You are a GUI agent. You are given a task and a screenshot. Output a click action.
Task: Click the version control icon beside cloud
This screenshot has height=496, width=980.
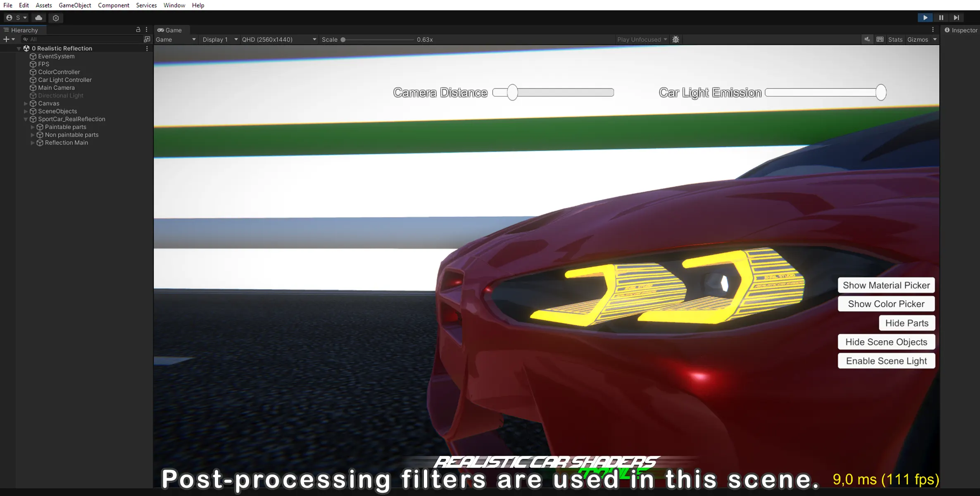[x=56, y=18]
